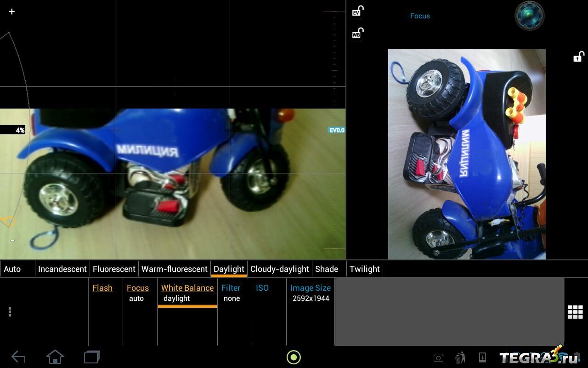Toggle the EV lock
The image size is (588, 368).
click(357, 11)
